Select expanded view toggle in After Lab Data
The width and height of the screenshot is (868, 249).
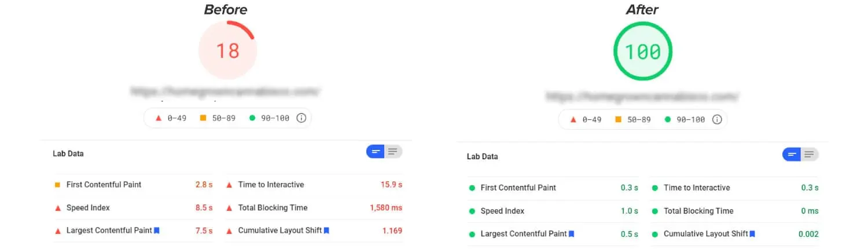click(x=810, y=155)
